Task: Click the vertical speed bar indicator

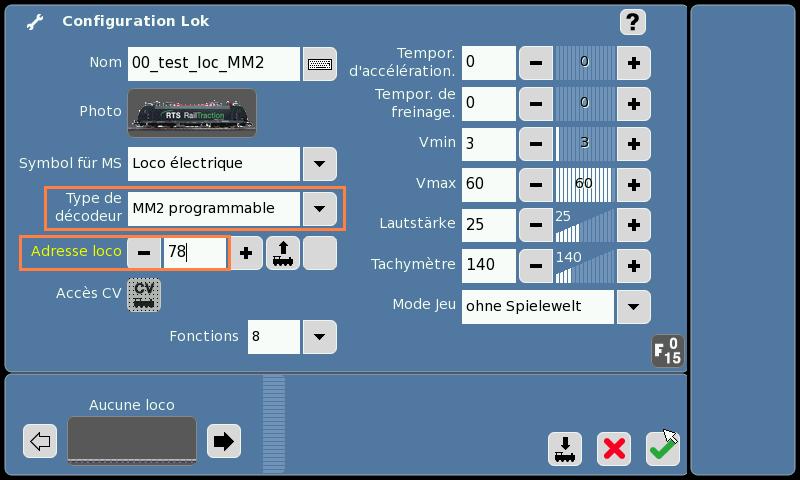Action: click(274, 424)
